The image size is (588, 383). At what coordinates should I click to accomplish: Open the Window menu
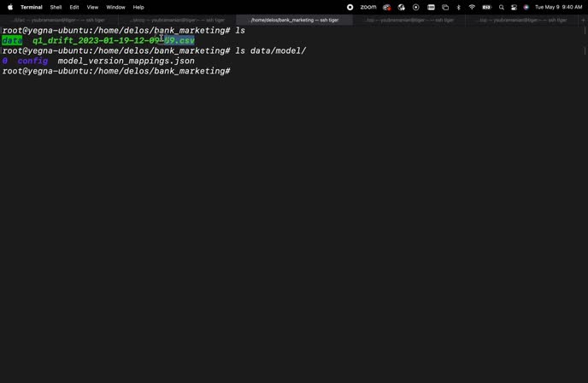point(115,7)
